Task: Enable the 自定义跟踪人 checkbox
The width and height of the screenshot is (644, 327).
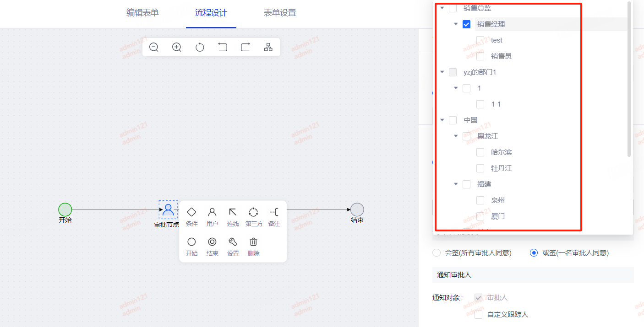Action: (x=478, y=315)
